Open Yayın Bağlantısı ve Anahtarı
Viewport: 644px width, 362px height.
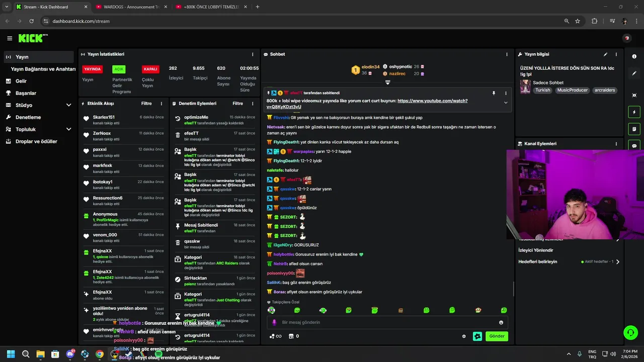[x=43, y=69]
